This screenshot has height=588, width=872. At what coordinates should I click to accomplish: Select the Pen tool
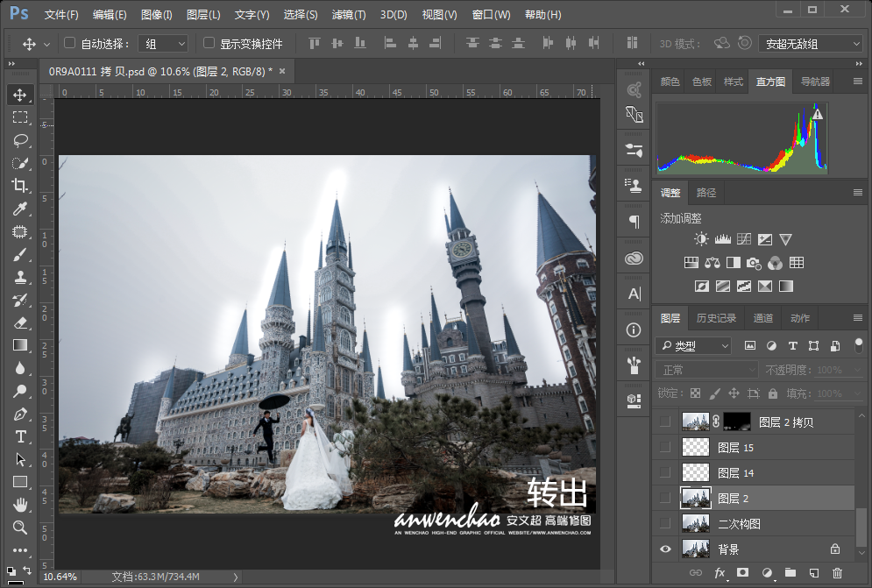tap(20, 414)
